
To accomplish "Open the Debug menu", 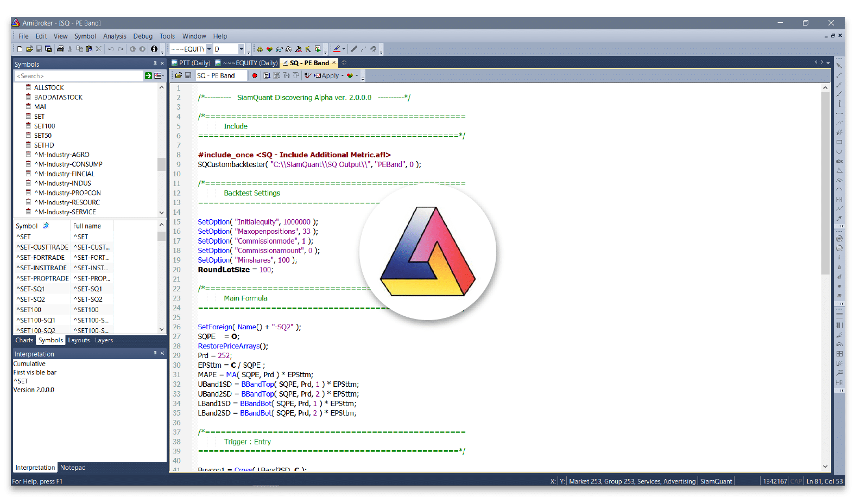I will (x=143, y=36).
